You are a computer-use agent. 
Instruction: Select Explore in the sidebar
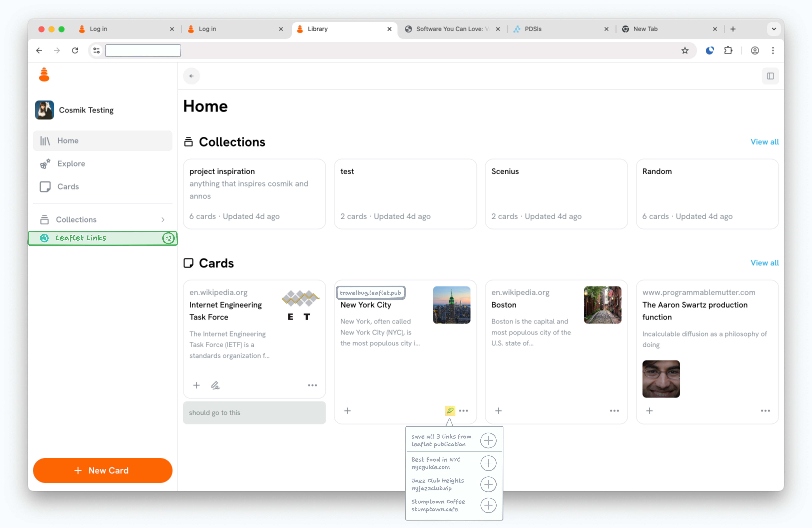71,163
